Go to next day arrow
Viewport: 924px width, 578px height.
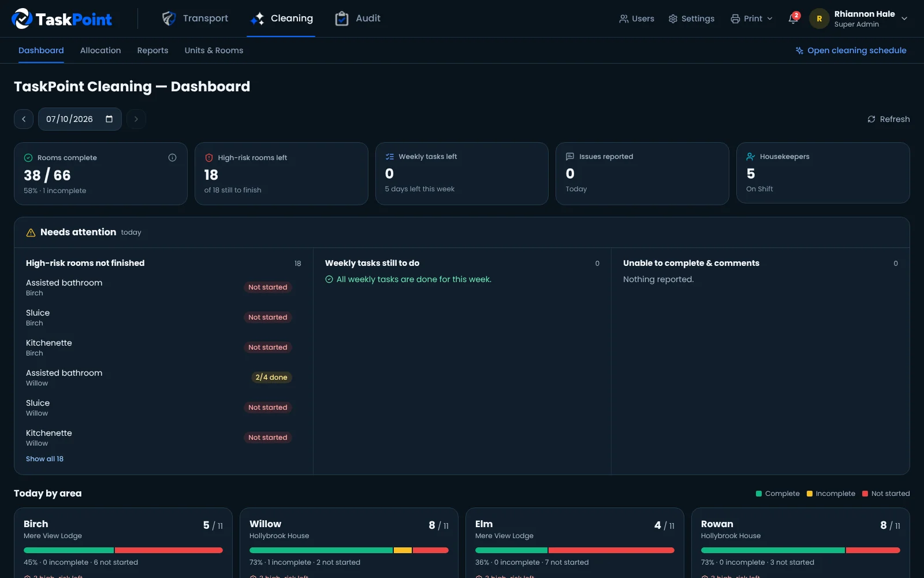pos(136,119)
